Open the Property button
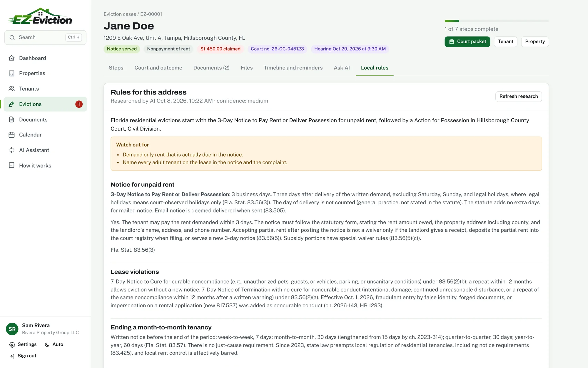 [535, 42]
